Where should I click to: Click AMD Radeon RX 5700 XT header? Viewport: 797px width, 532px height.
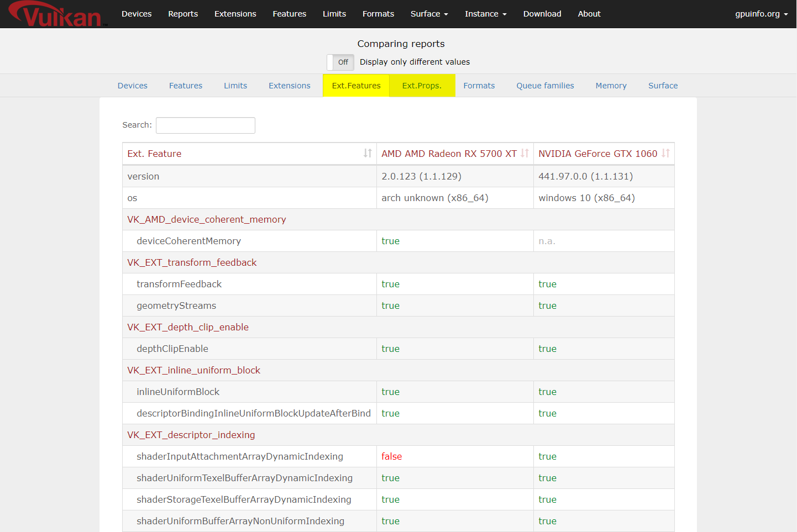point(455,154)
